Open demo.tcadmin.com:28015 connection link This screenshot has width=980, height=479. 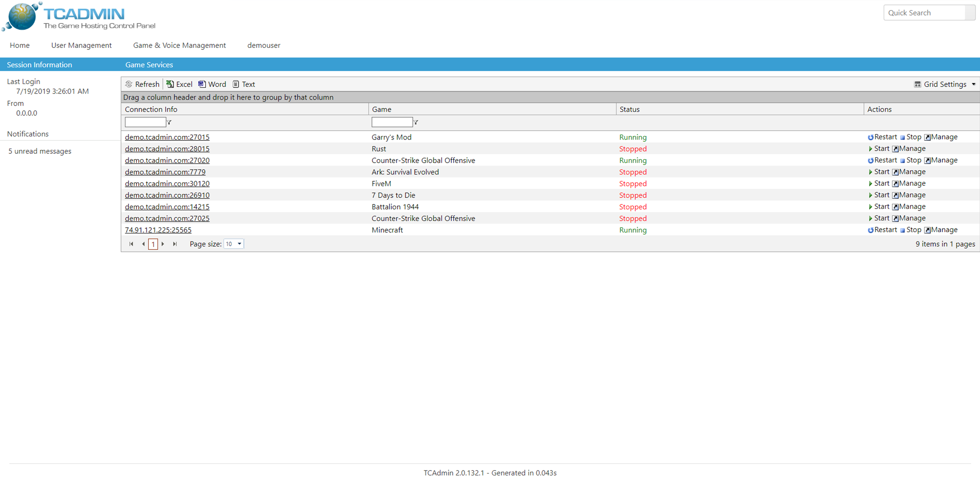coord(167,148)
